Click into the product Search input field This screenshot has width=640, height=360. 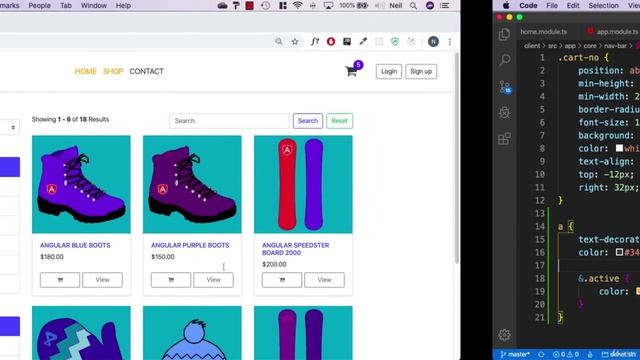tap(229, 121)
